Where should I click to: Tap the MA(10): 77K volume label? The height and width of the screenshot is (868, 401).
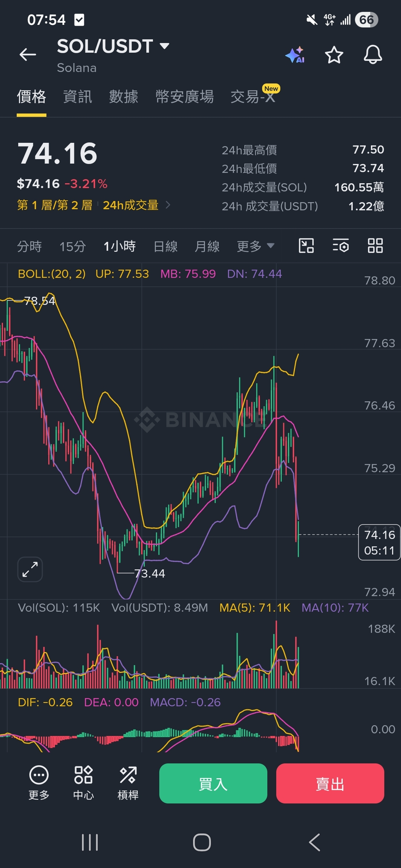[x=335, y=608]
